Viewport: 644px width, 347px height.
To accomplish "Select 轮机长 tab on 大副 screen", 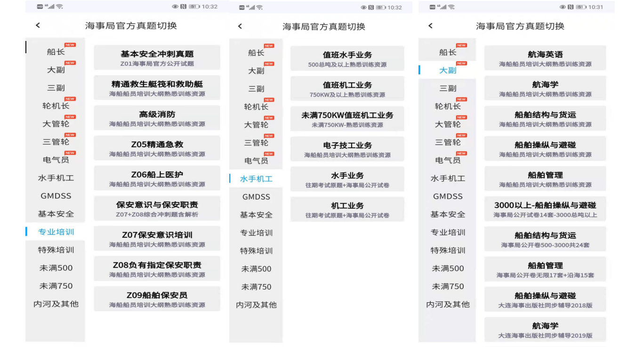I will click(x=448, y=106).
